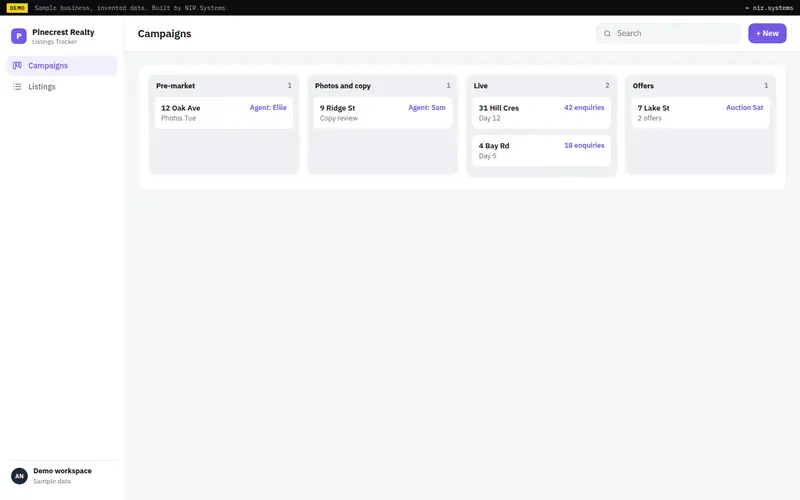
Task: Follow the nir.systems link in top bar
Action: pyautogui.click(x=769, y=8)
